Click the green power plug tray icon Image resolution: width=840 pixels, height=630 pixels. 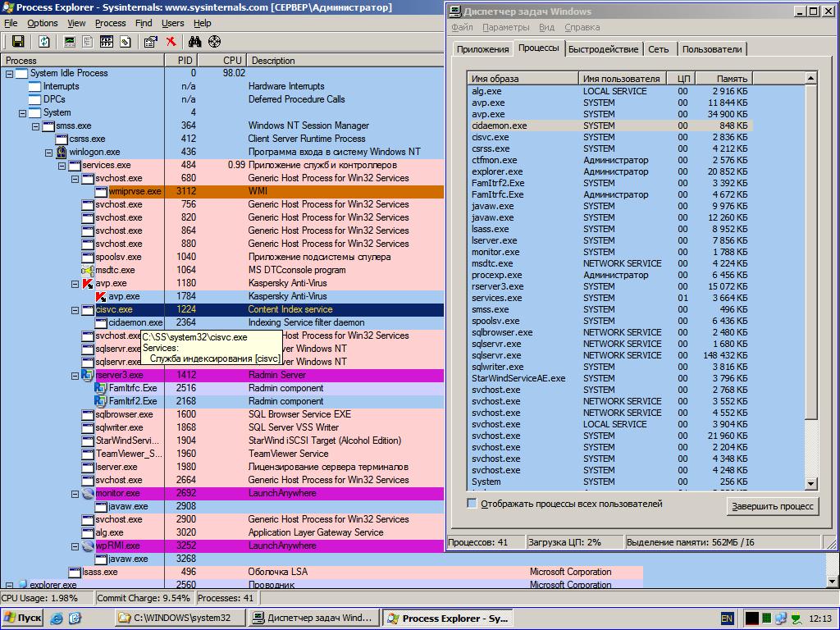coord(797,619)
